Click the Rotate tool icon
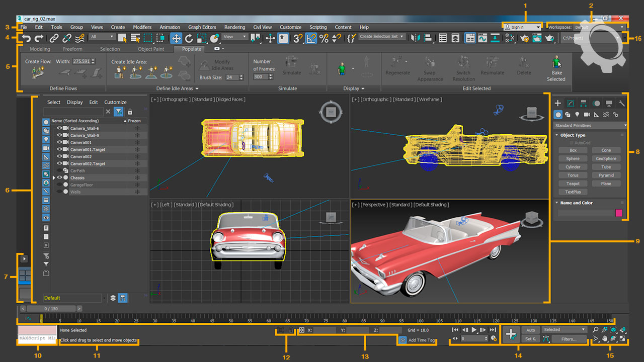This screenshot has height=362, width=644. pyautogui.click(x=189, y=38)
